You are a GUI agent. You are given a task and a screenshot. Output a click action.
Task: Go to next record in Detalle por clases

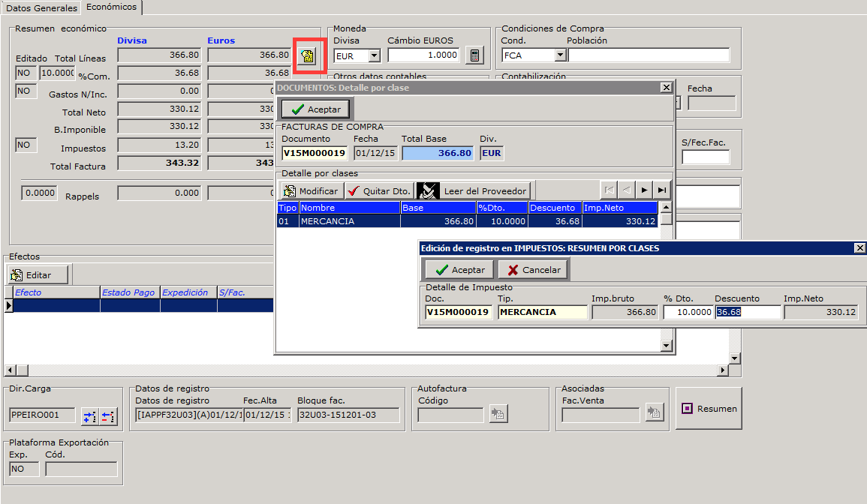click(644, 190)
